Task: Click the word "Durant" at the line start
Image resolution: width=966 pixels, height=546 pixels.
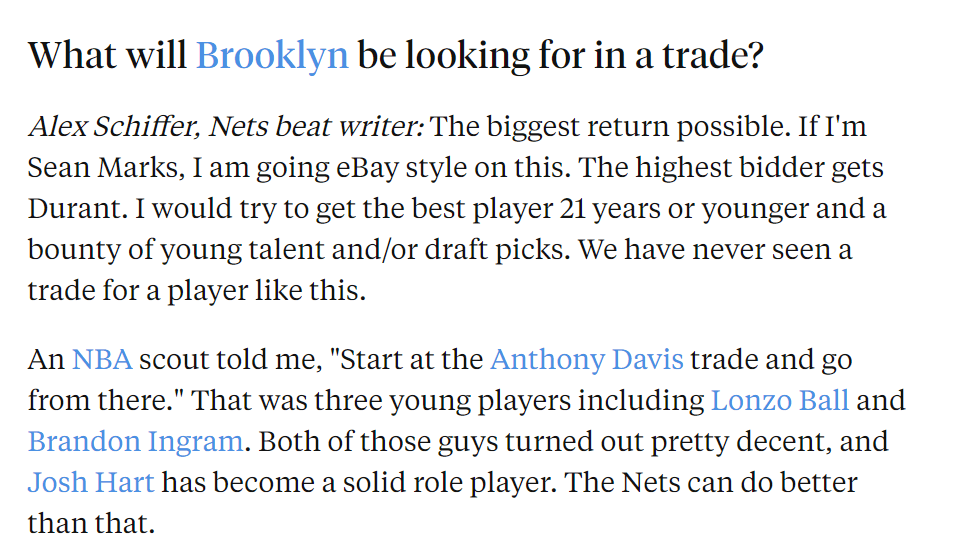Action: [77, 208]
